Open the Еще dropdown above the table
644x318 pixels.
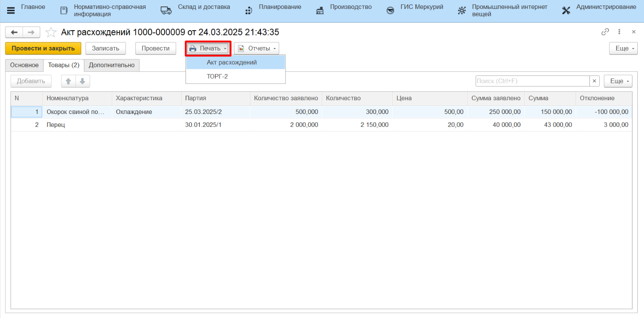pyautogui.click(x=618, y=81)
